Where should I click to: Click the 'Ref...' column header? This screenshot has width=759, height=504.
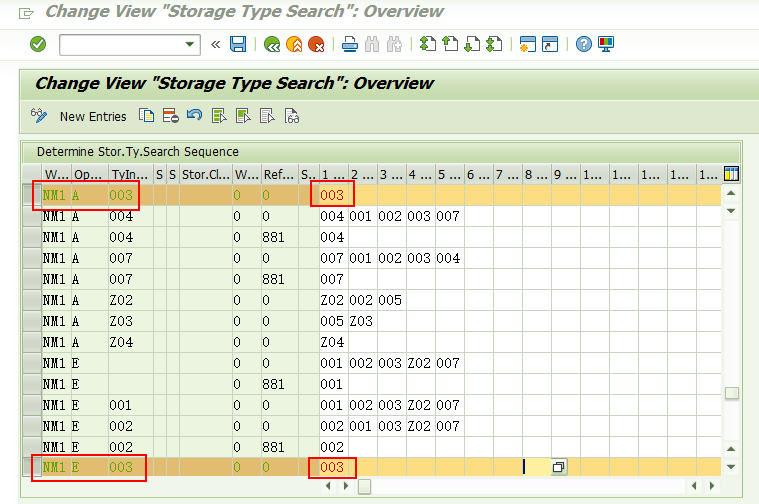click(279, 175)
